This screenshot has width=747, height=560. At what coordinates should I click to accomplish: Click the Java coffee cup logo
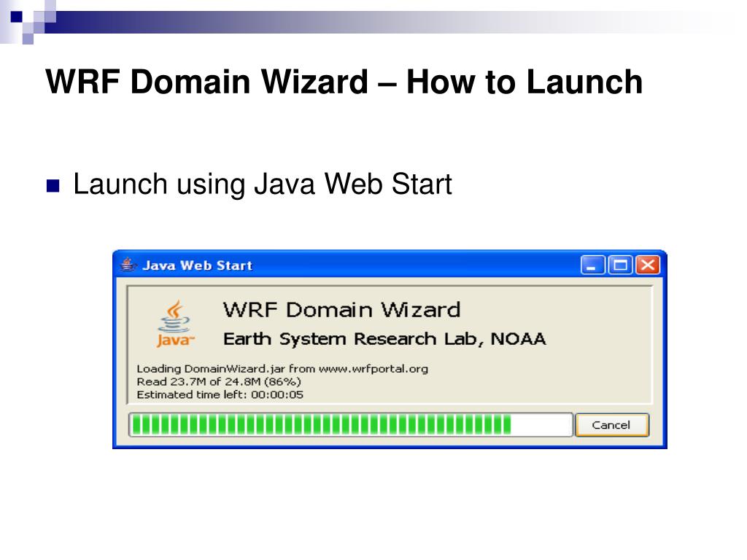coord(175,324)
